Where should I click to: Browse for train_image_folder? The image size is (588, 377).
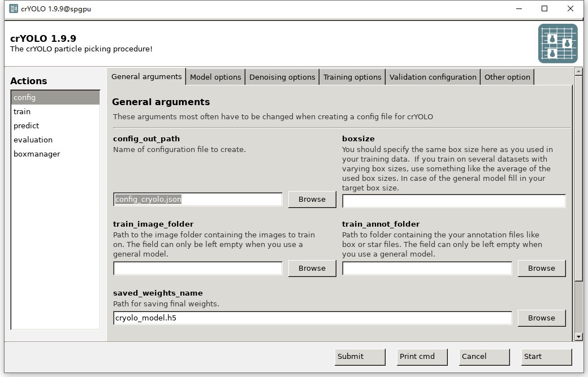pos(312,268)
